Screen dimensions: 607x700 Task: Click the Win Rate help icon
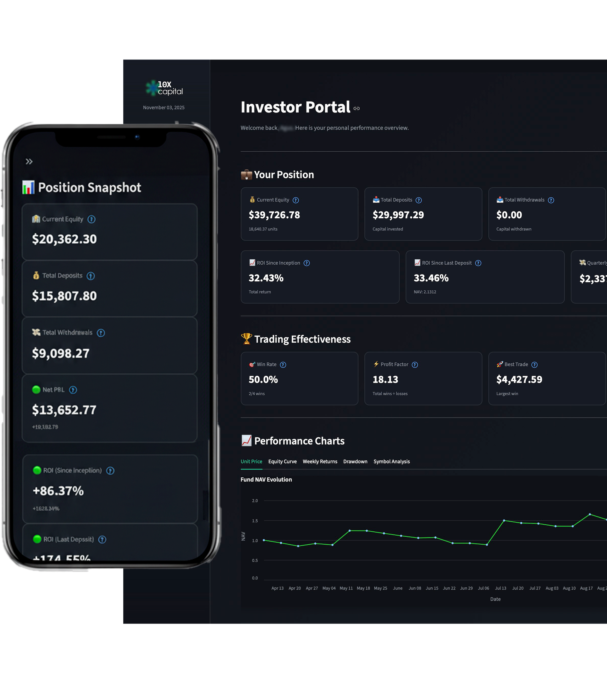[283, 365]
